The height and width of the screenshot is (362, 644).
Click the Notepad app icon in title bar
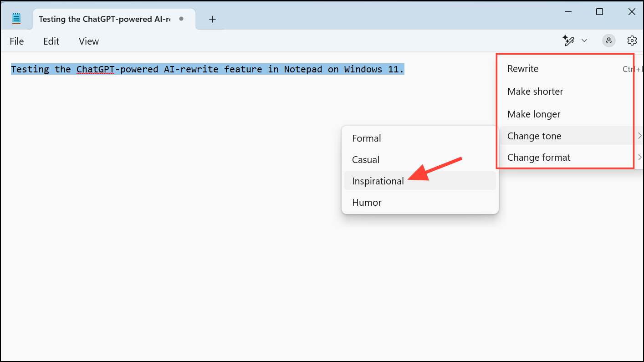tap(16, 18)
